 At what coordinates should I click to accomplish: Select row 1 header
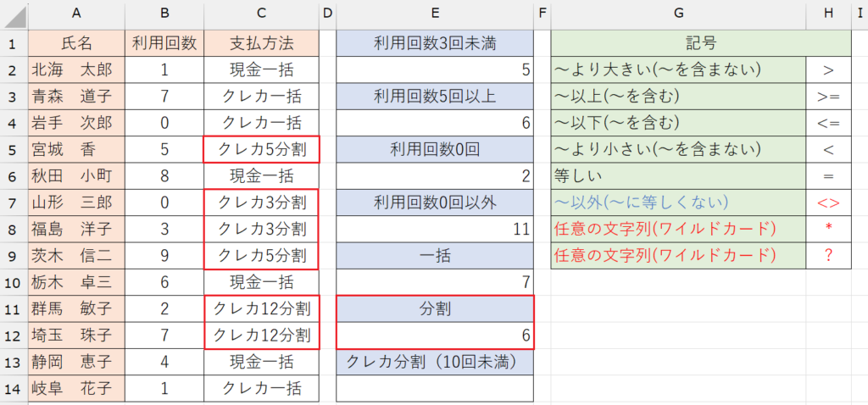14,42
